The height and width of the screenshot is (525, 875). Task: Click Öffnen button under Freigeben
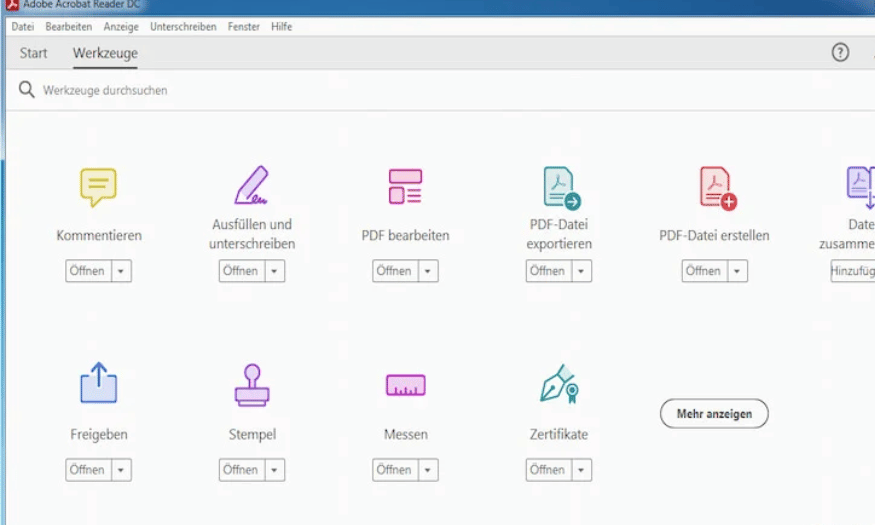88,470
